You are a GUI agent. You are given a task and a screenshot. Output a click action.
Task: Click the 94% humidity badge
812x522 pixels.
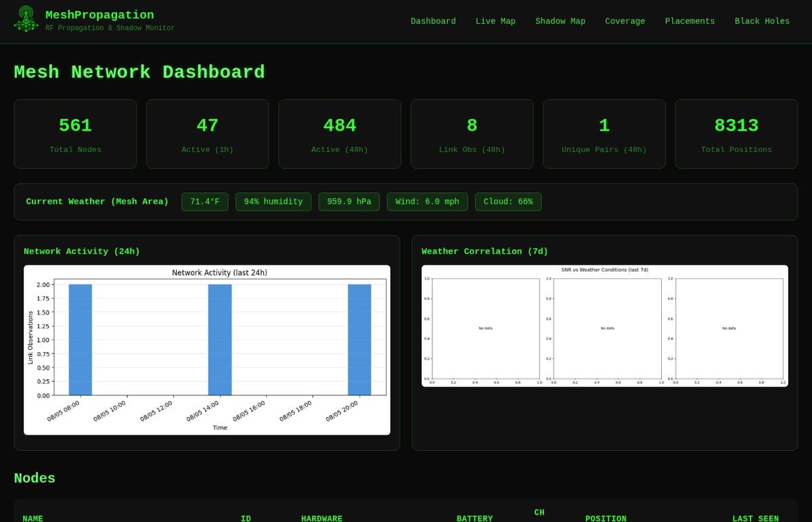click(273, 202)
